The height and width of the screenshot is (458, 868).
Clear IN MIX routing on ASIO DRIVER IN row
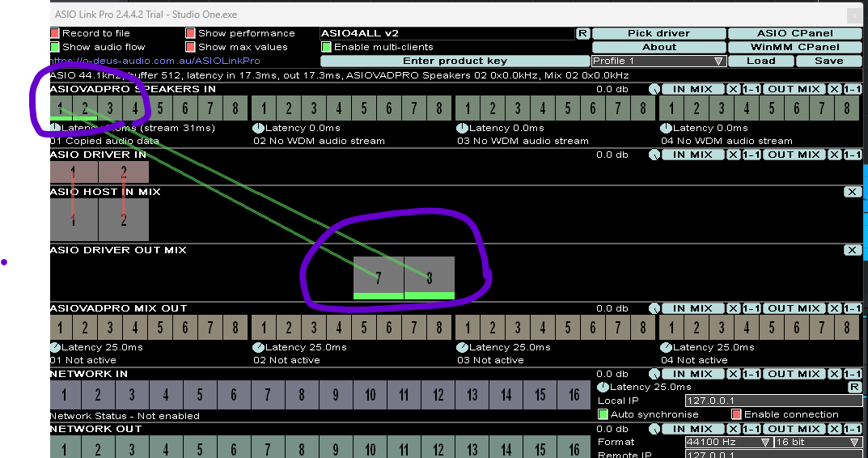[733, 155]
